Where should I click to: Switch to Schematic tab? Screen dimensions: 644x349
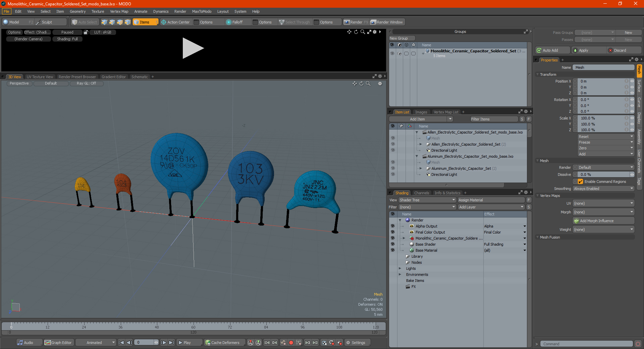140,77
